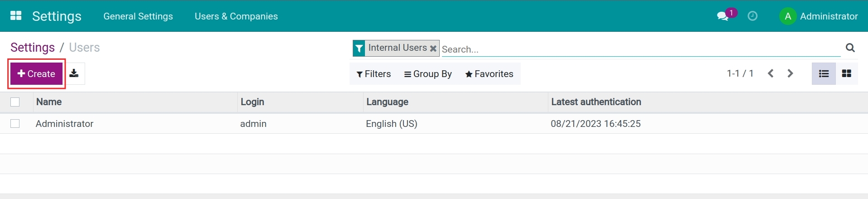Click the Create button
This screenshot has height=199, width=868.
(37, 73)
